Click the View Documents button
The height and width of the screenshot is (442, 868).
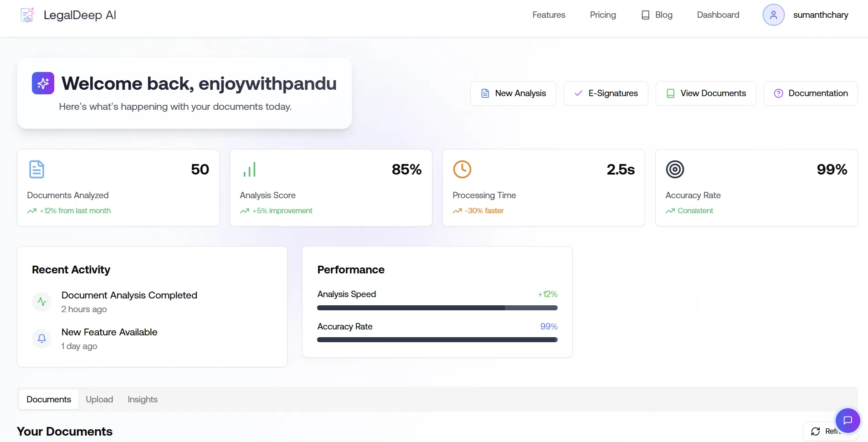[706, 93]
